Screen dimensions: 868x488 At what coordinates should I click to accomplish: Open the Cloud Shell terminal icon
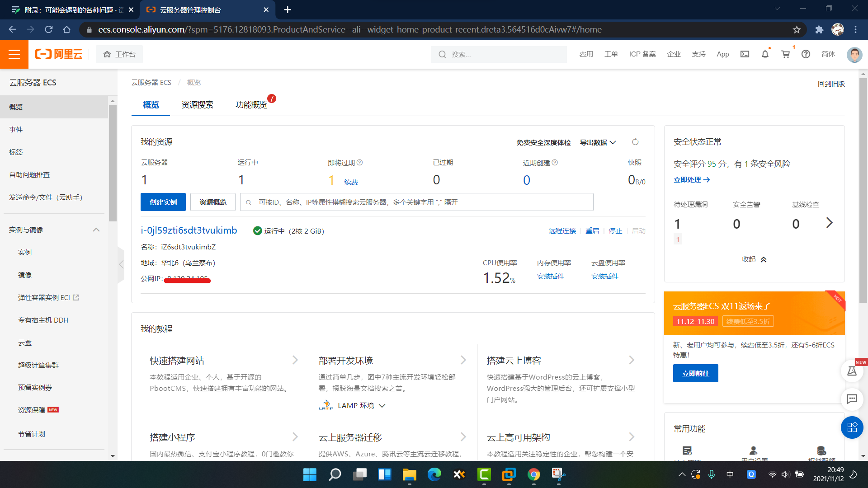(745, 54)
